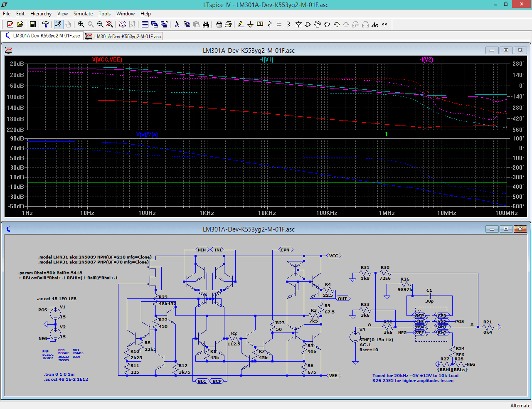Click the Alternate indicator in the status bar
Viewport: 532px width, 409px height.
point(520,405)
